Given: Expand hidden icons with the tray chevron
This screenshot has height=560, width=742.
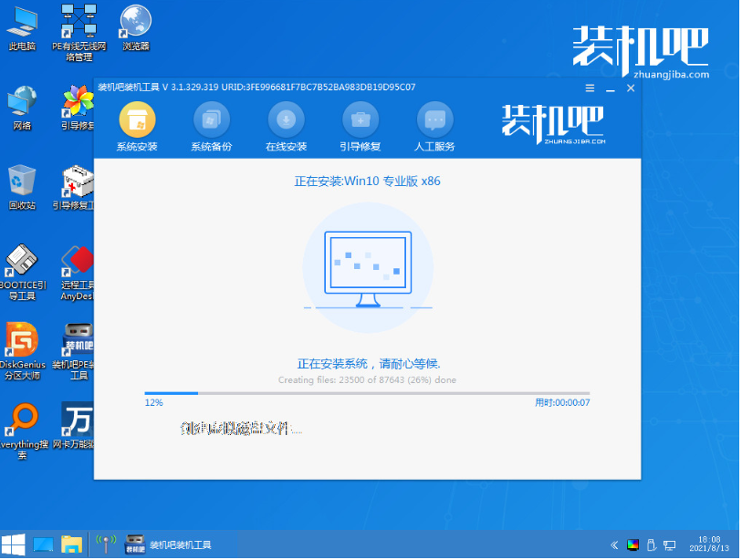Looking at the screenshot, I should [x=613, y=544].
